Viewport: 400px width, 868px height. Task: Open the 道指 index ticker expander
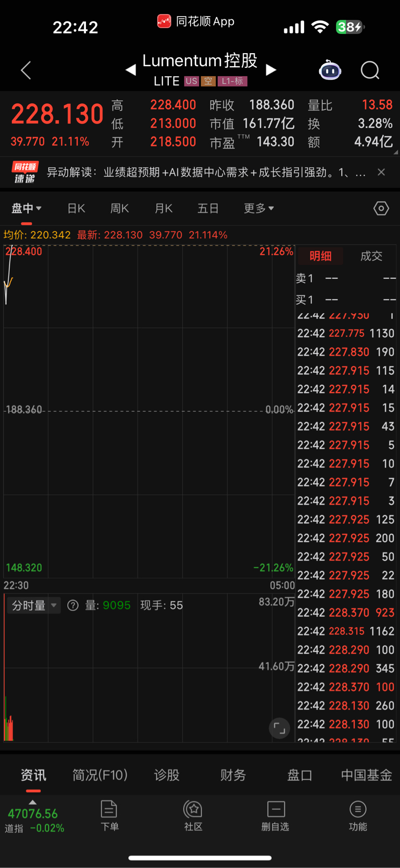tap(32, 802)
